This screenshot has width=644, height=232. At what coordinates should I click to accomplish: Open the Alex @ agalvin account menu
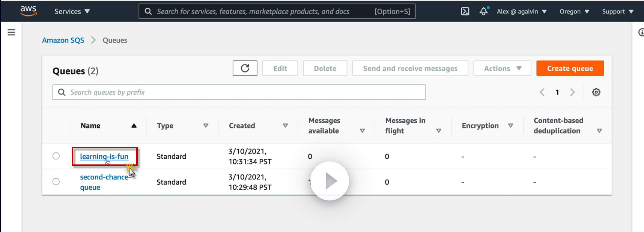click(x=521, y=11)
